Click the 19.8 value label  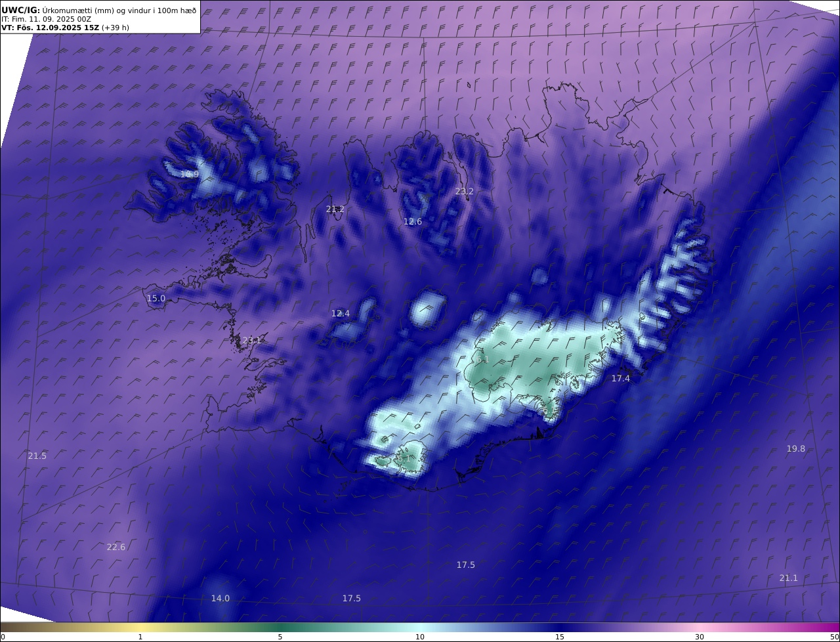(795, 449)
